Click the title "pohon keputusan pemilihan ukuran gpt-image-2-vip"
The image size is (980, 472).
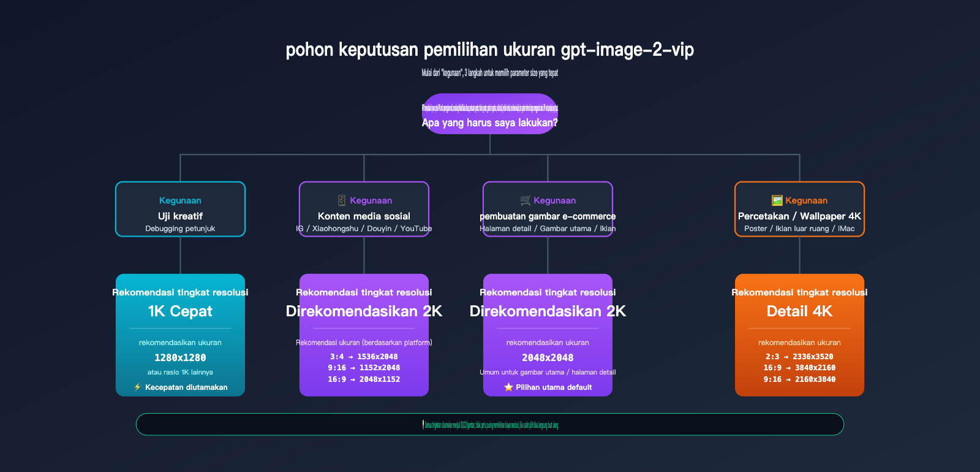pos(490,50)
